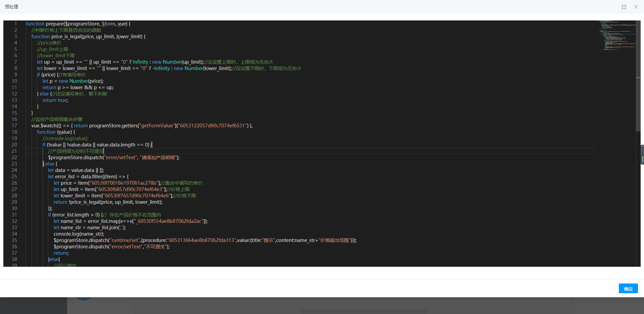Click 'return true;' line
This screenshot has height=314, width=644.
pyautogui.click(x=55, y=100)
